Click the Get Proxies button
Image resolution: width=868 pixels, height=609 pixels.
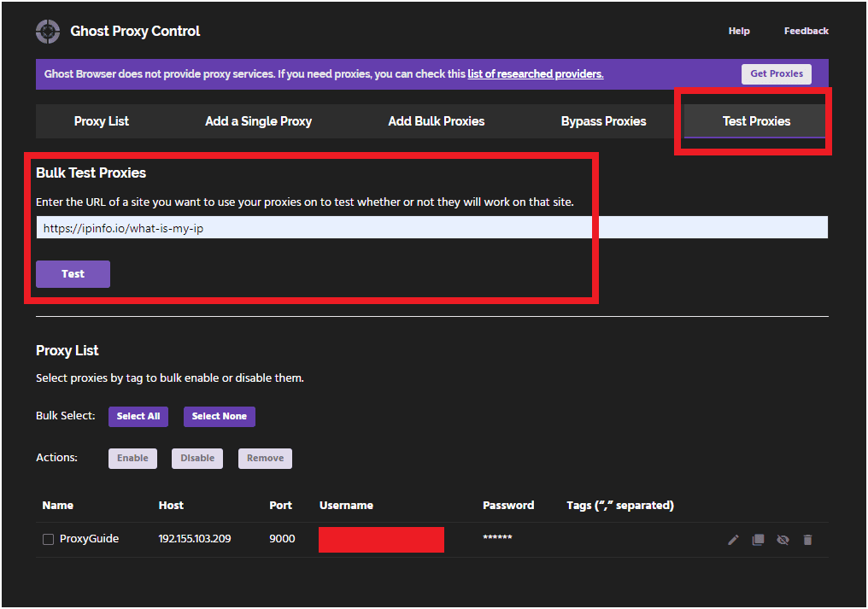[776, 74]
